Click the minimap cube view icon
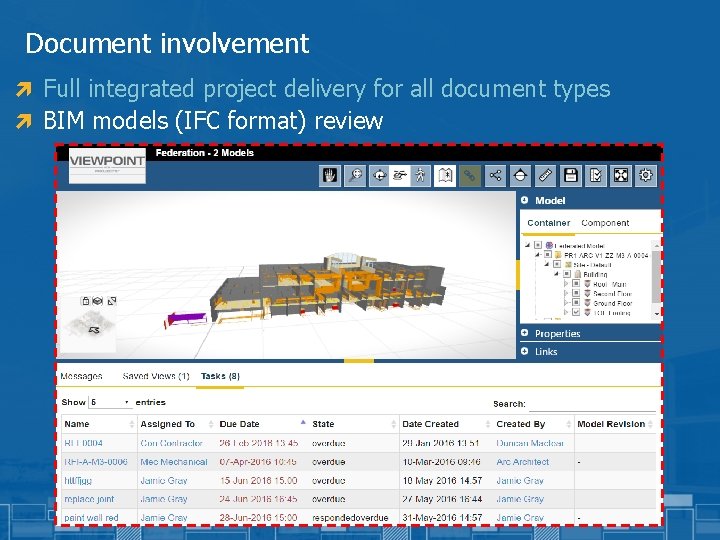This screenshot has height=540, width=720. [97, 301]
